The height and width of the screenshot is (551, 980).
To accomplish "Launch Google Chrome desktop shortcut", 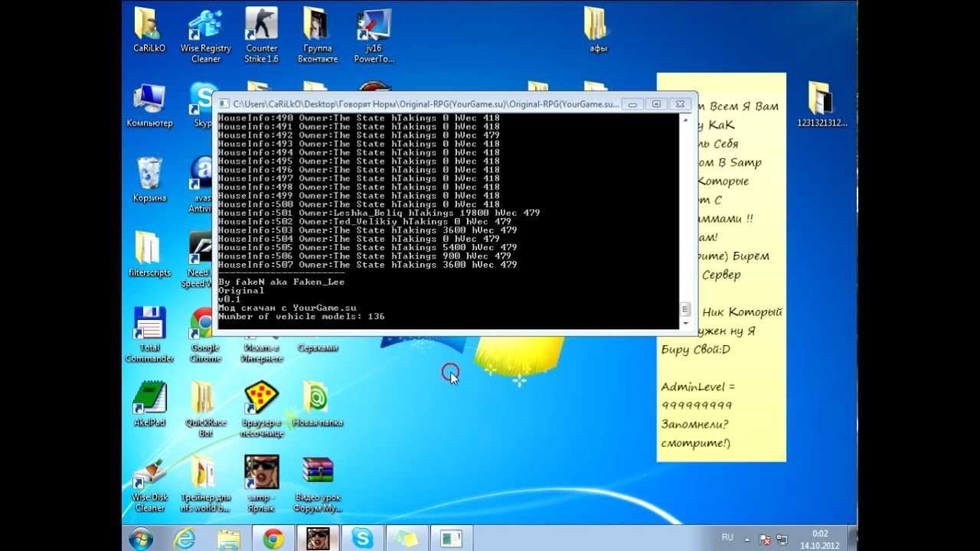I will 205,334.
